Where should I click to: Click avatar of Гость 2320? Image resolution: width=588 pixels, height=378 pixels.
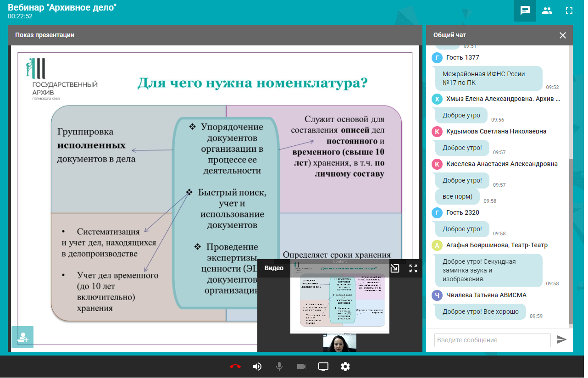tap(437, 213)
